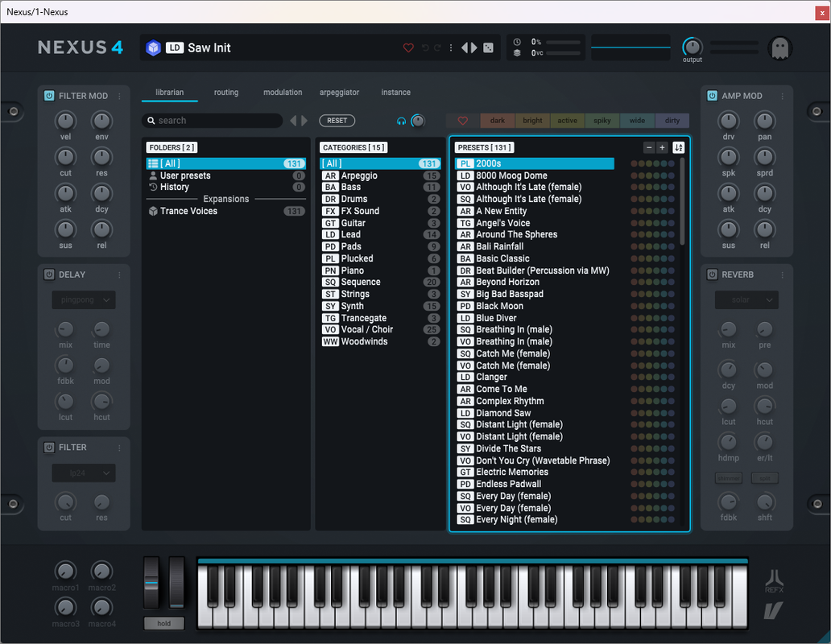Toggle FILTER MOD power button
This screenshot has height=644, width=831.
click(x=49, y=96)
